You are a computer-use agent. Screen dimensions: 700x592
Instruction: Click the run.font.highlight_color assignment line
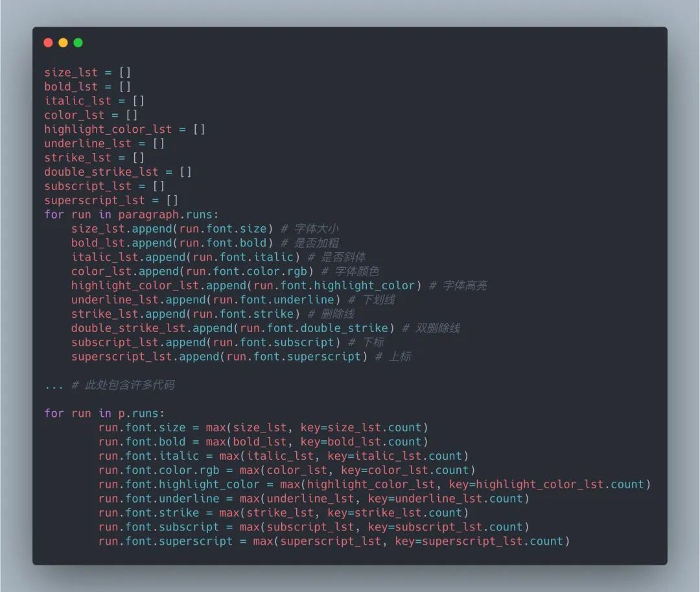[375, 484]
